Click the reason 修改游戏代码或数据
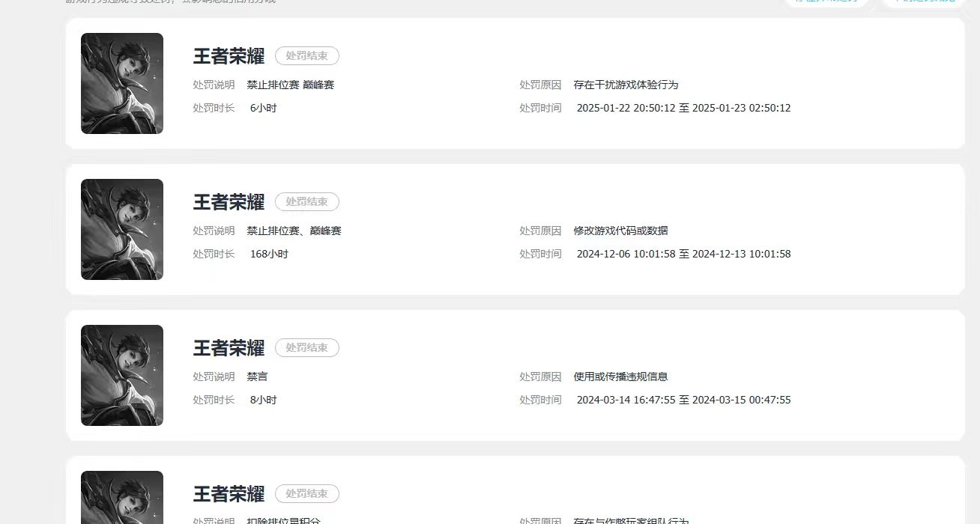This screenshot has height=524, width=980. (x=621, y=231)
